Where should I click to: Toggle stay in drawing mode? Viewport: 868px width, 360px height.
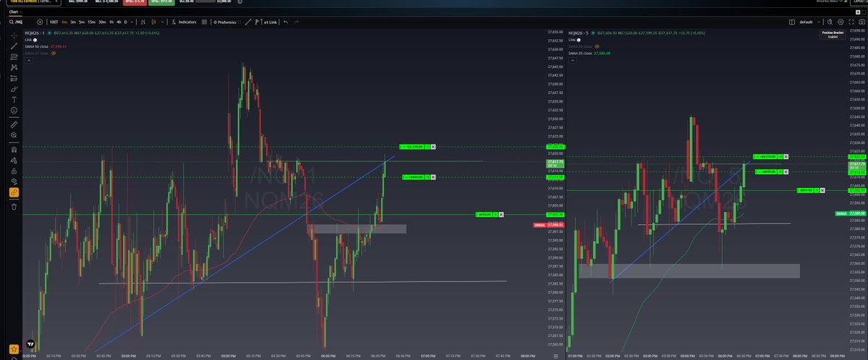(x=14, y=160)
